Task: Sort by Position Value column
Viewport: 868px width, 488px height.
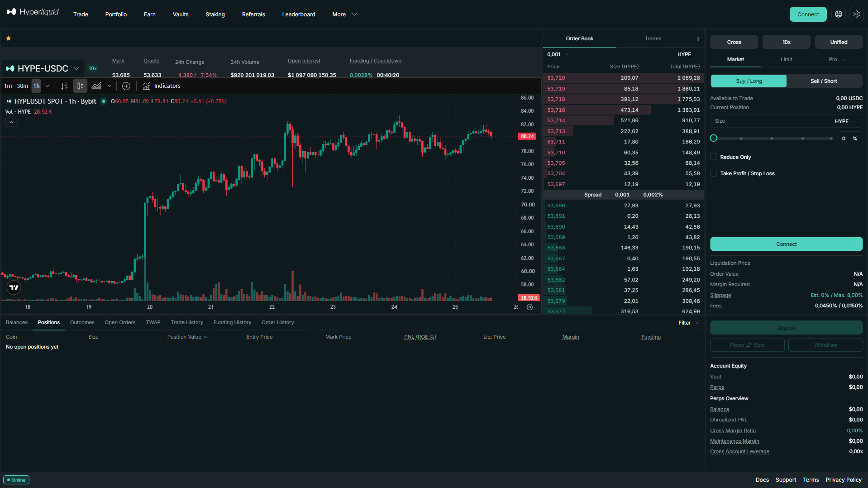Action: (187, 337)
